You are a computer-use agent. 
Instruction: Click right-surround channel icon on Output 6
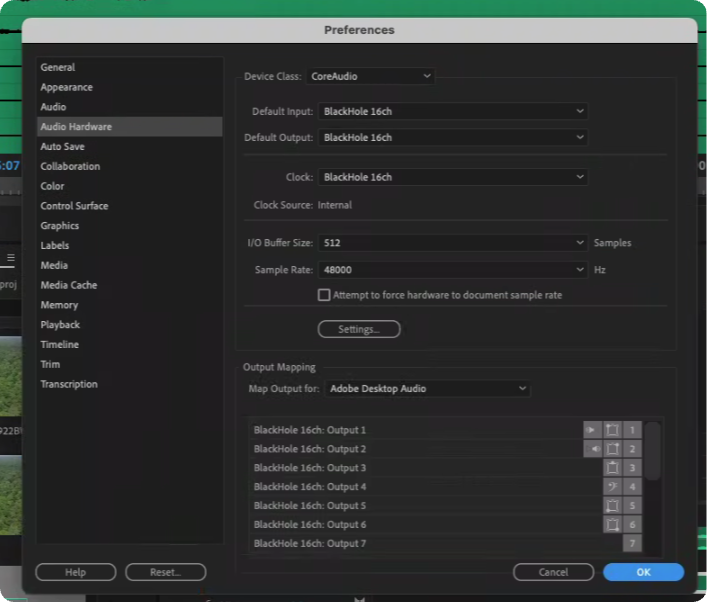(x=612, y=524)
